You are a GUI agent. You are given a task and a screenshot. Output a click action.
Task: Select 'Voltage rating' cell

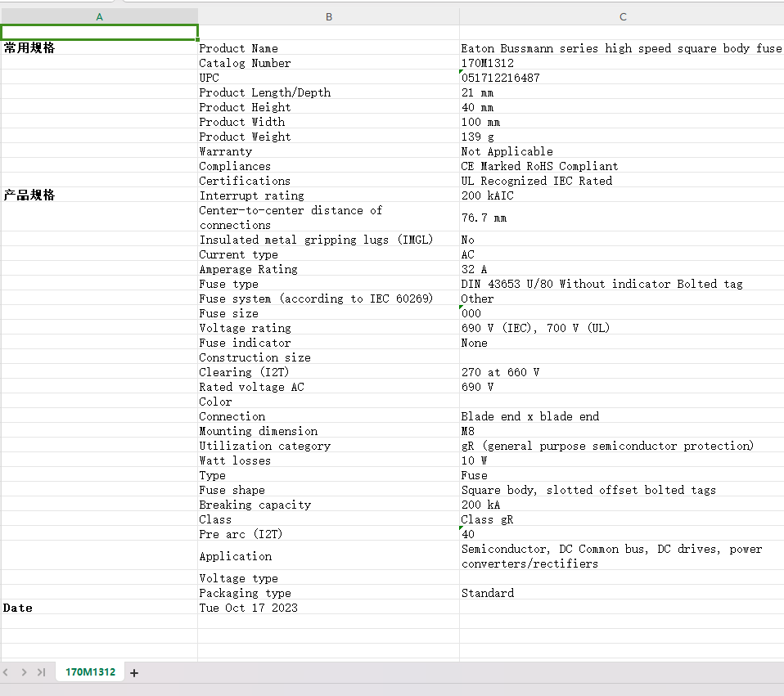[x=328, y=328]
